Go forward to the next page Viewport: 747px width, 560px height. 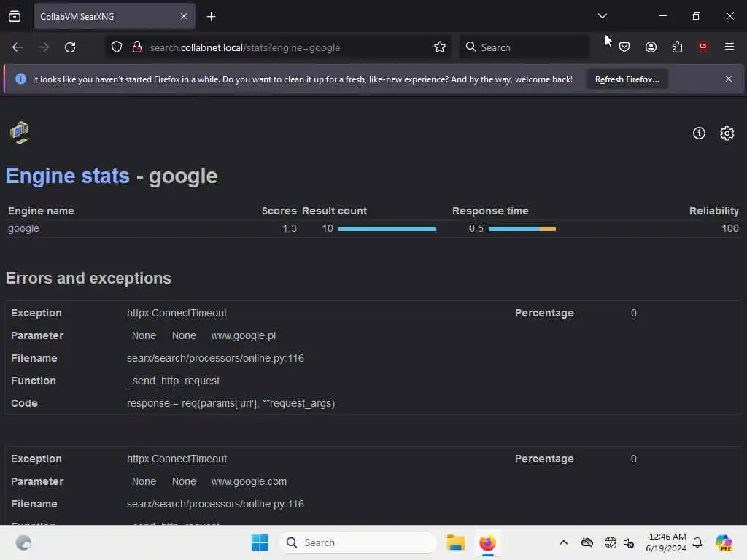coord(44,47)
